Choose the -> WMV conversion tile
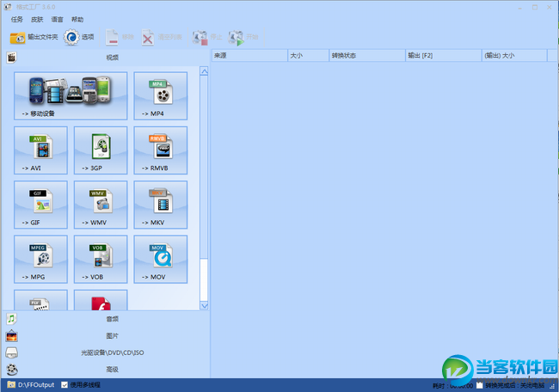Screen dimensions: 559x392 coord(101,205)
